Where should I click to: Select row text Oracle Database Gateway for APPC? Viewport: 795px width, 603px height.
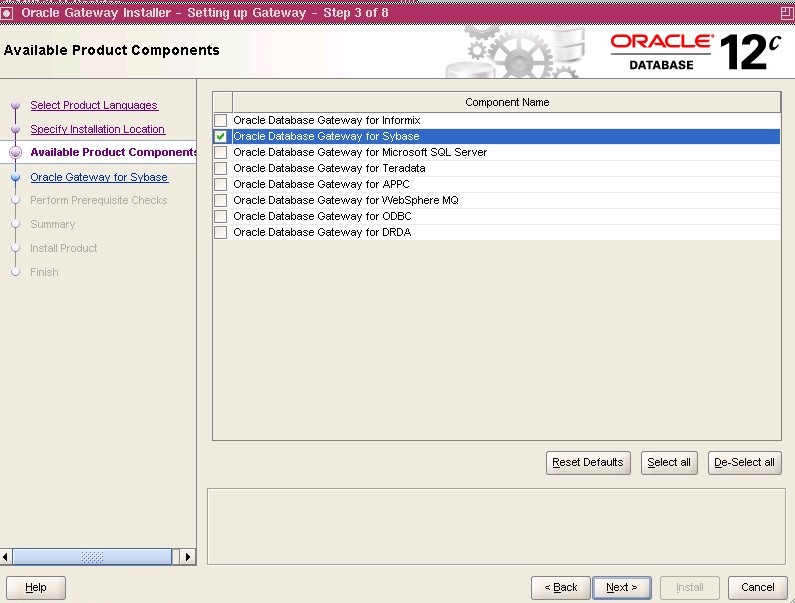tap(321, 184)
